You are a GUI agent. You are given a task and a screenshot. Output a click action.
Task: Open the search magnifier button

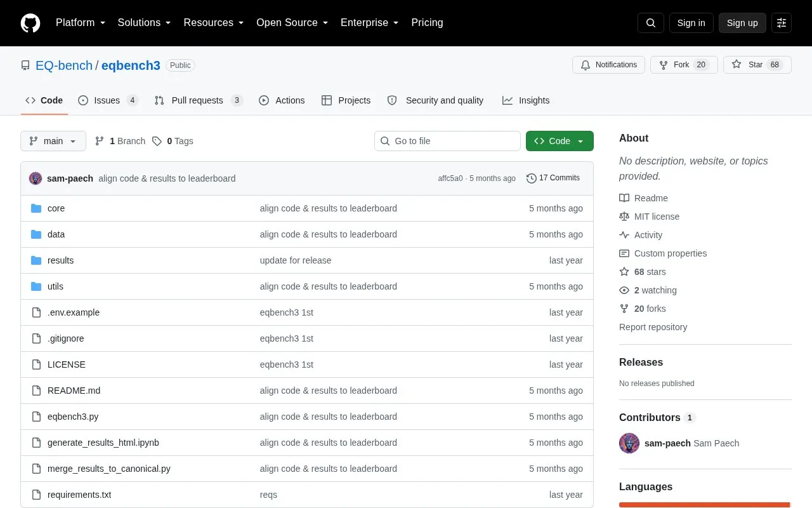click(x=651, y=23)
